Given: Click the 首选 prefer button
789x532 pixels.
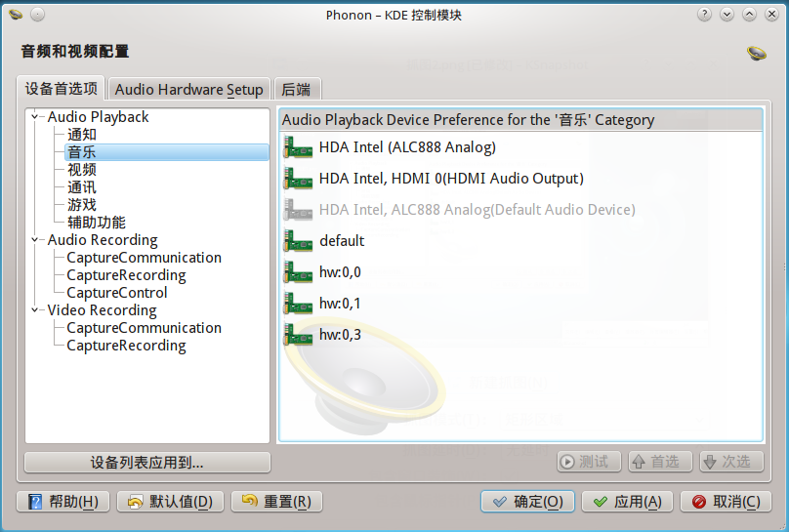Looking at the screenshot, I should coord(660,462).
